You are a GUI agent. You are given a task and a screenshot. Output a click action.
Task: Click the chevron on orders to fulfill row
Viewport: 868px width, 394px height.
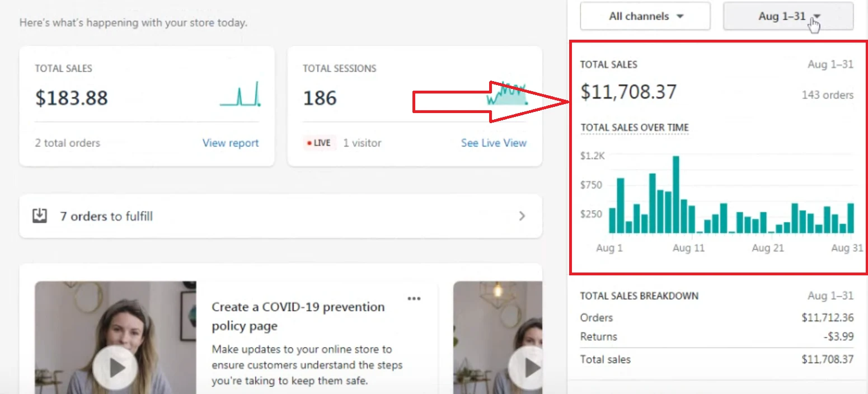coord(522,216)
